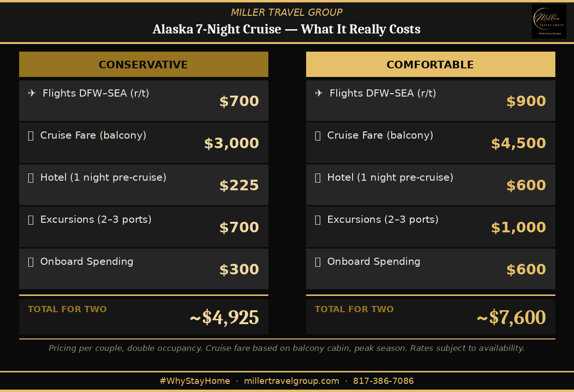Click the icon beside Conservative Onboard Spending
This screenshot has width=574, height=392.
[31, 262]
